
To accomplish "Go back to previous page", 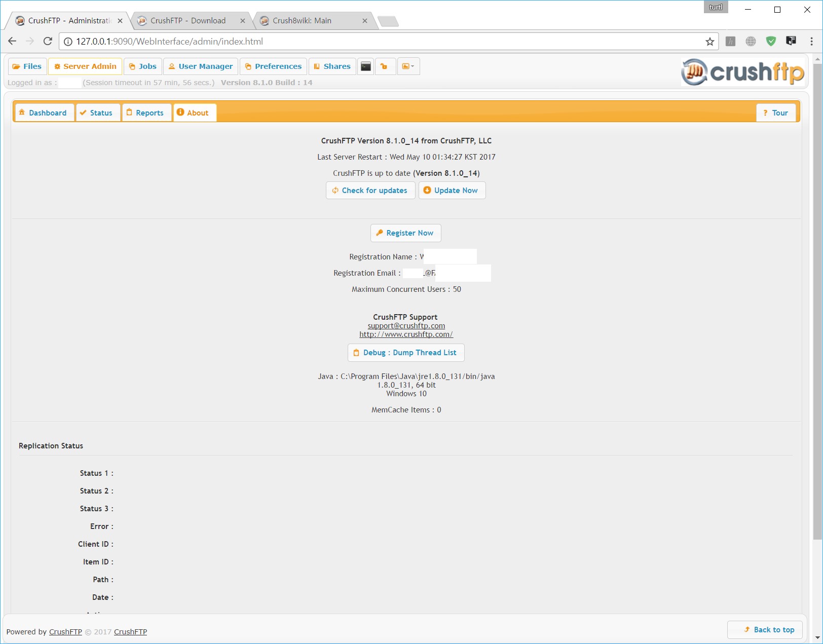I will [13, 42].
